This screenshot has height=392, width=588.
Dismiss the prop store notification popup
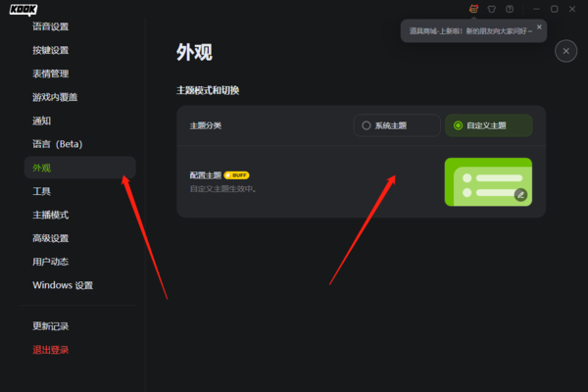539,27
